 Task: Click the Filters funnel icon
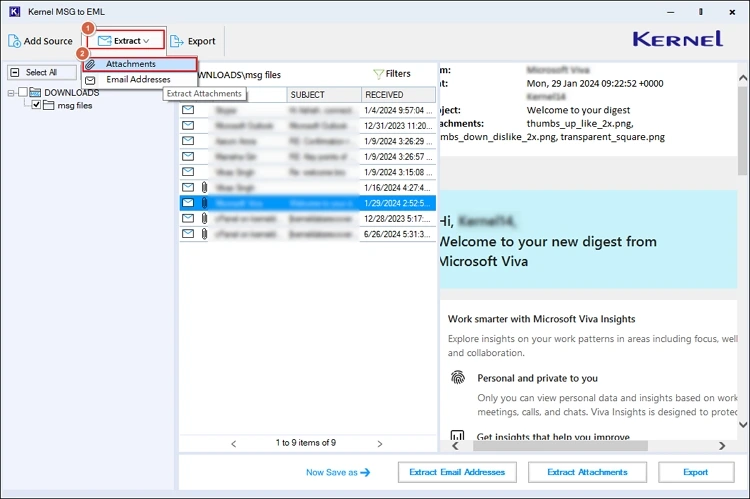(x=379, y=73)
